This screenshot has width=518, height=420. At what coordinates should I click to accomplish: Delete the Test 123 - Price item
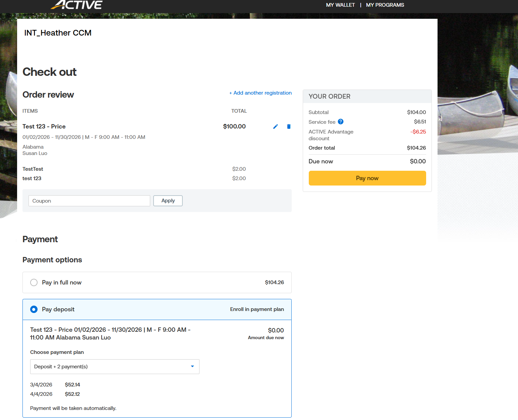[289, 126]
